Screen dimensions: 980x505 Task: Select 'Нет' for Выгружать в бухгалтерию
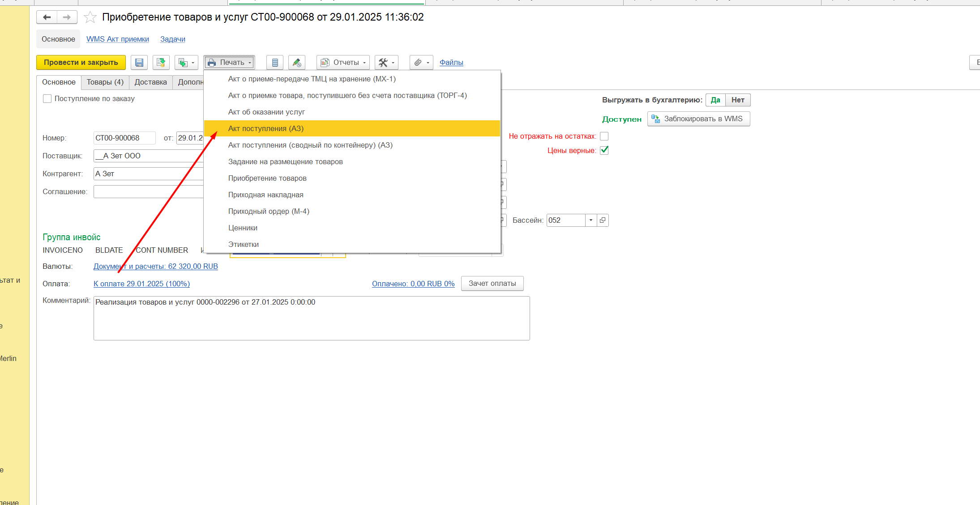[737, 100]
